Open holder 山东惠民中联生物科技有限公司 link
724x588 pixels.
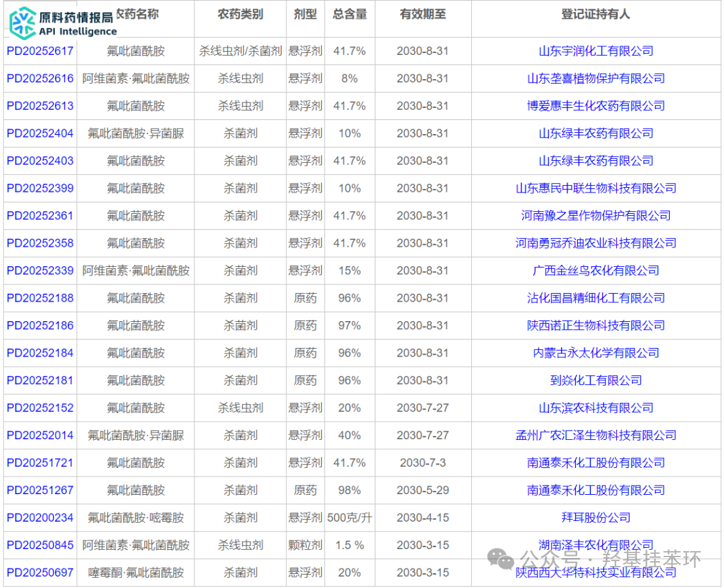click(x=596, y=188)
